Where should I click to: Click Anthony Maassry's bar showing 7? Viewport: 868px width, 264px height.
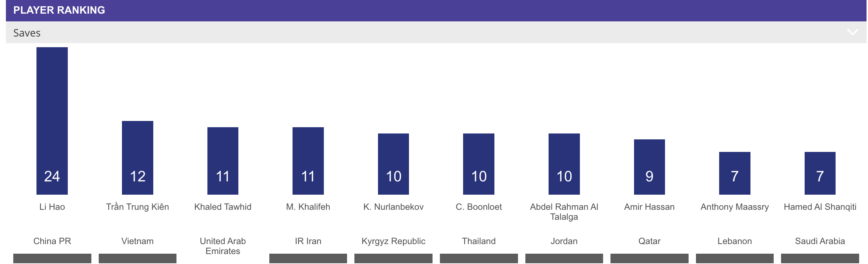(x=735, y=173)
